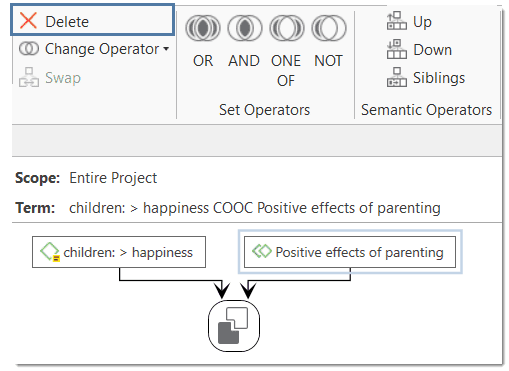Click the Delete button label
Screen dimensions: 509x371
tap(67, 22)
